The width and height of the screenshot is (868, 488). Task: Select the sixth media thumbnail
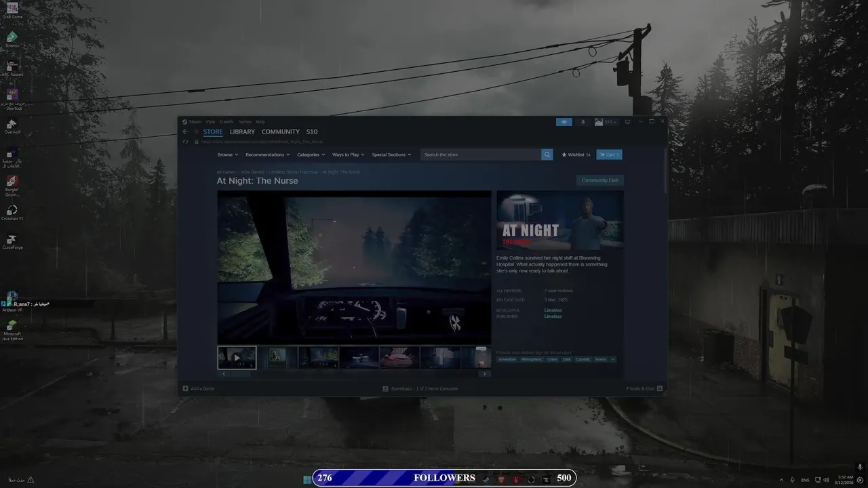pyautogui.click(x=440, y=357)
